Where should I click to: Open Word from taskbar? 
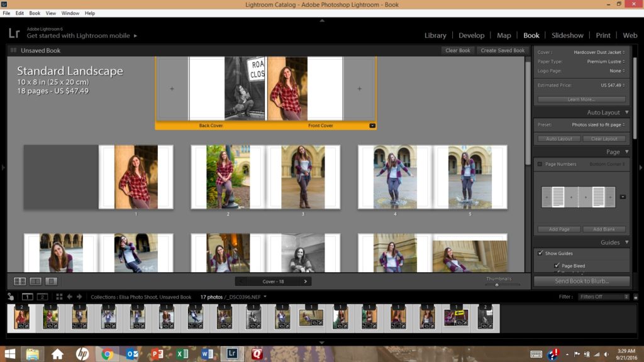coord(208,354)
